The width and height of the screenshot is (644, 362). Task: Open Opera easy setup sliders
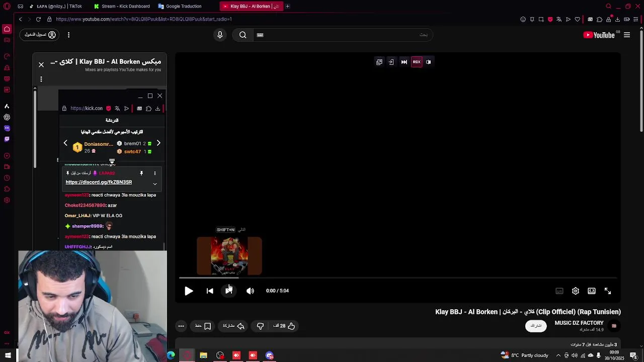click(x=636, y=19)
